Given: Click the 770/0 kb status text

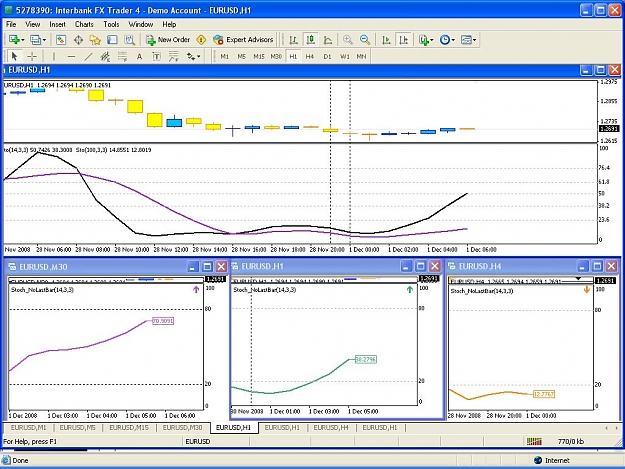Looking at the screenshot, I should [x=571, y=441].
